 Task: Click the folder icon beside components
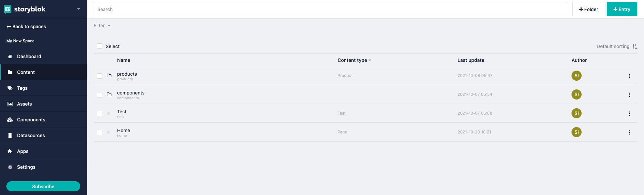109,94
